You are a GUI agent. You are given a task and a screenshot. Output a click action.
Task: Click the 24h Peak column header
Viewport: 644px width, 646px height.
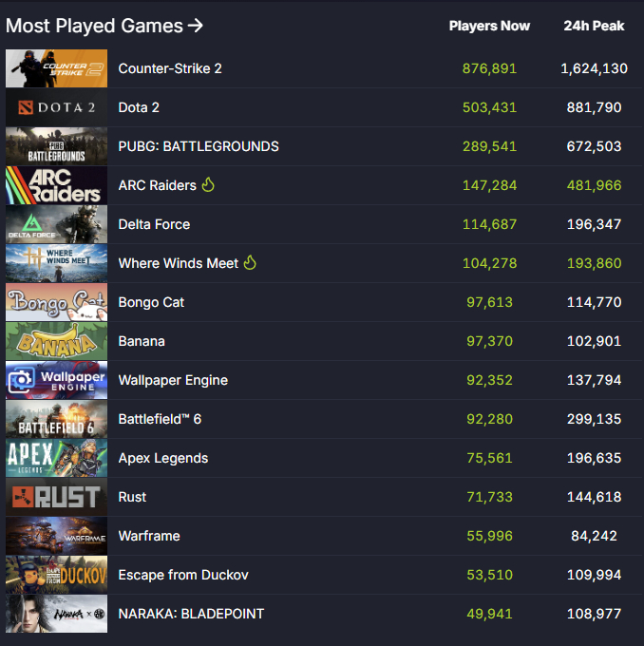pyautogui.click(x=594, y=26)
